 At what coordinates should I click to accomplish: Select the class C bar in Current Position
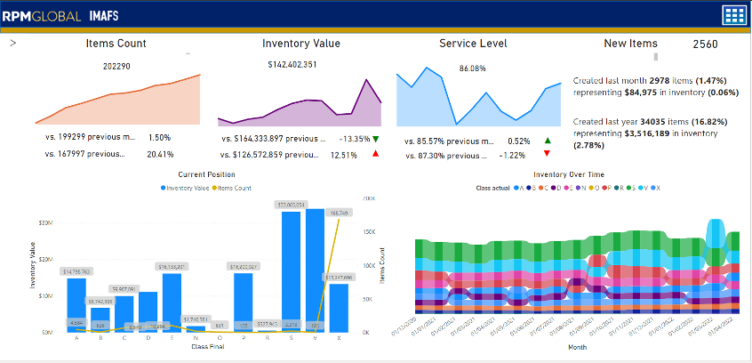click(124, 314)
